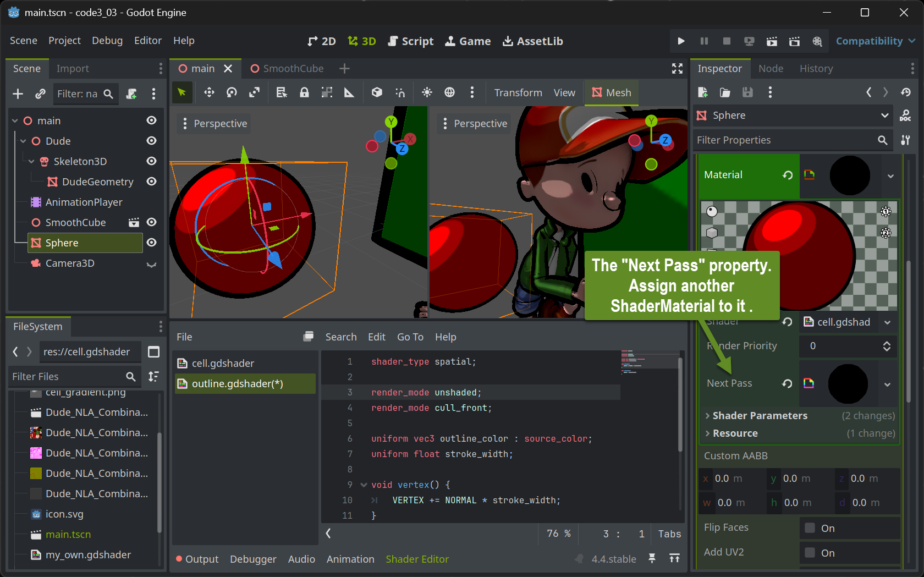Screen dimensions: 924x577
Task: Attach script to the selected node
Action: pos(131,94)
